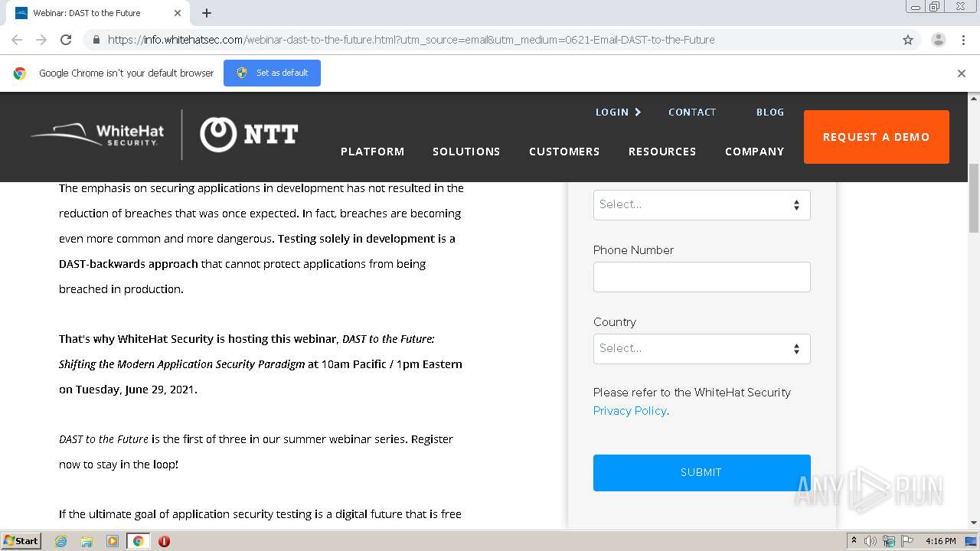The image size is (980, 551).
Task: Click the page vertical scrollbar thumb
Action: coord(974,197)
